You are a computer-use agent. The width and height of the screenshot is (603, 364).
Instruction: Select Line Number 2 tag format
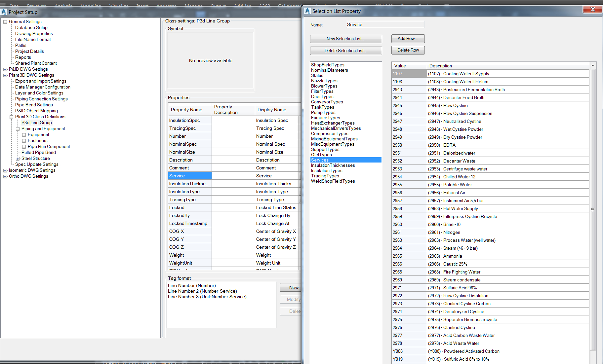click(x=202, y=291)
